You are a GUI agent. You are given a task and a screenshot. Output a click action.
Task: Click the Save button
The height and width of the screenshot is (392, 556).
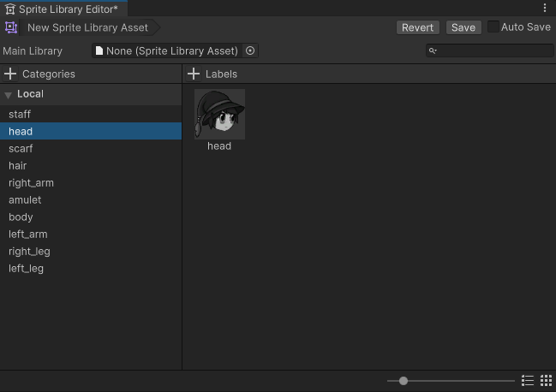463,27
